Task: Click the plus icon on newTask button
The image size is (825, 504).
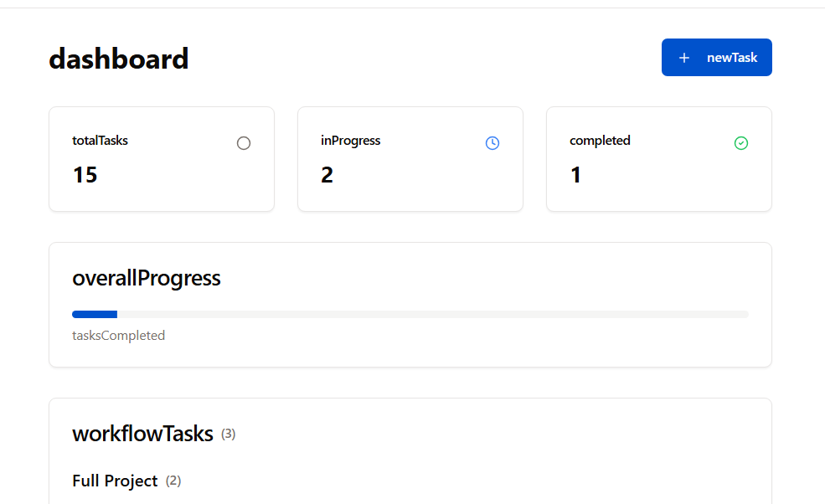Action: pos(684,58)
